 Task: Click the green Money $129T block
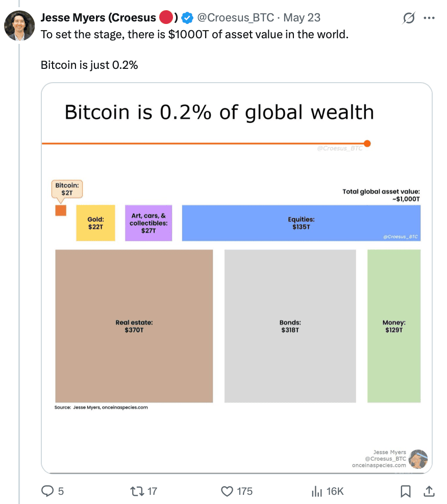(394, 326)
